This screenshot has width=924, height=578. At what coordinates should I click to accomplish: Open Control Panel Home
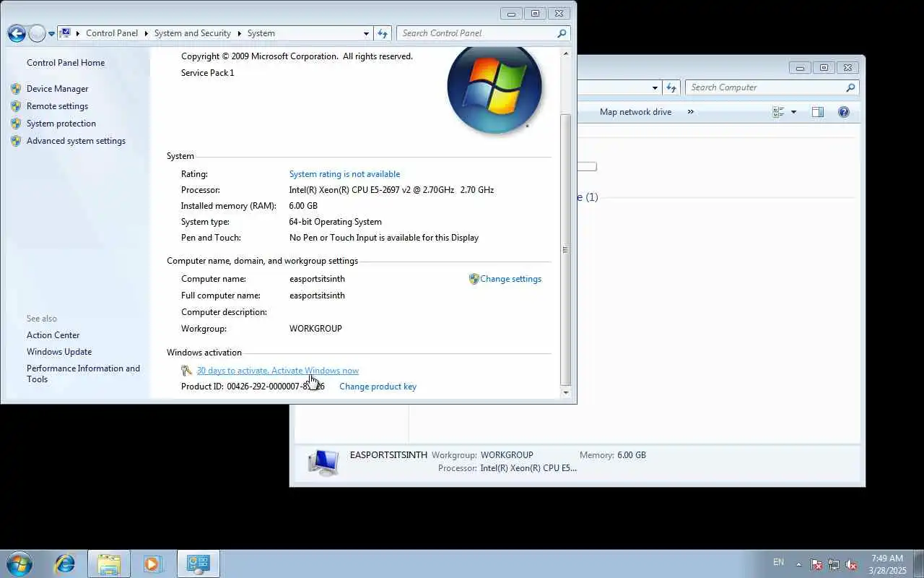pyautogui.click(x=66, y=63)
